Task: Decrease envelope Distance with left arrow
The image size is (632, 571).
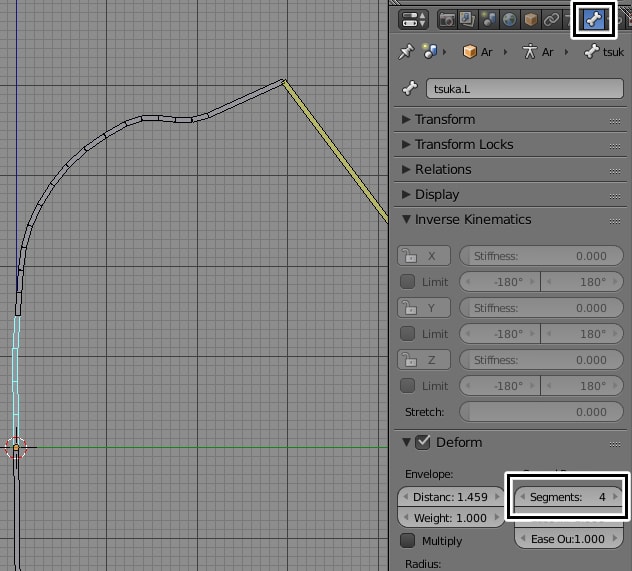Action: 405,497
